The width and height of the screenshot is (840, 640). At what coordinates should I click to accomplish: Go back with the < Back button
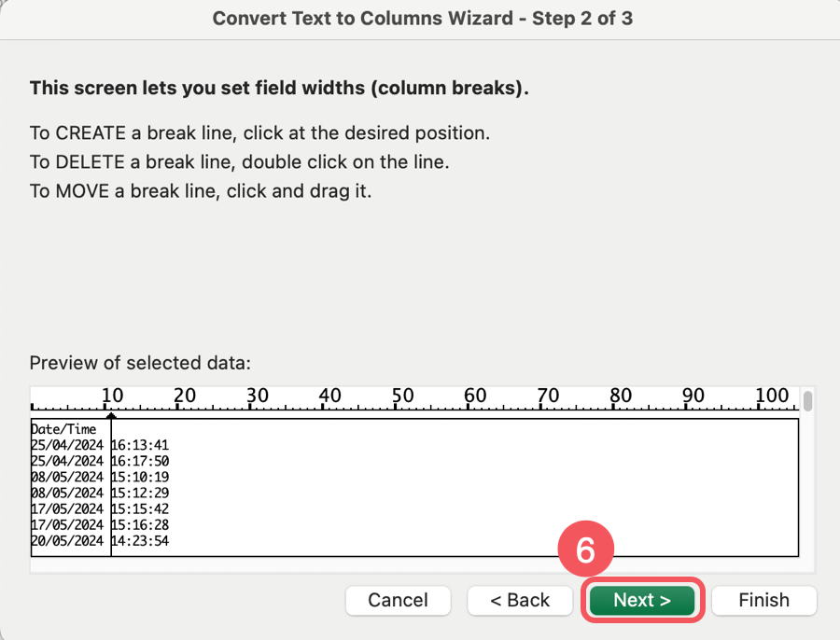pyautogui.click(x=521, y=600)
